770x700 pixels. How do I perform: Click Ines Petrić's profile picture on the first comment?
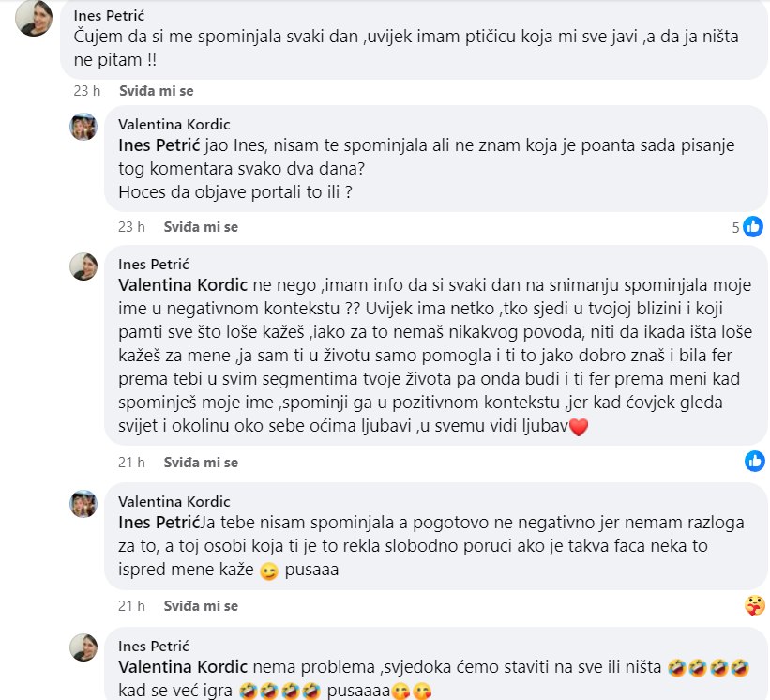pyautogui.click(x=33, y=21)
